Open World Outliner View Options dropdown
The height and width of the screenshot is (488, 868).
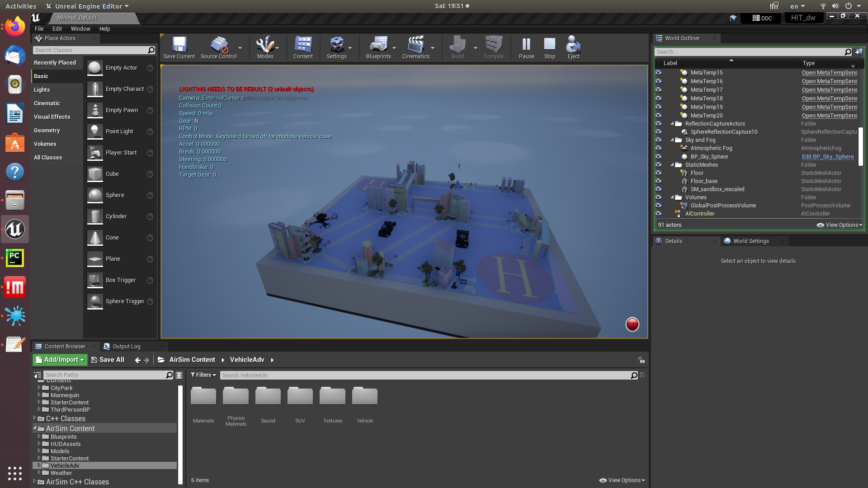pyautogui.click(x=840, y=225)
